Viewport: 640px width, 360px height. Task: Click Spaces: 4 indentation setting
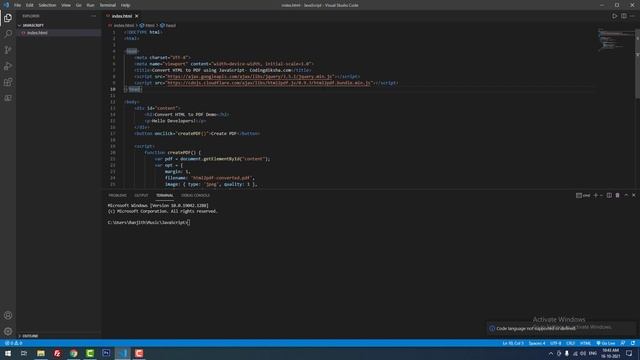[x=537, y=343]
